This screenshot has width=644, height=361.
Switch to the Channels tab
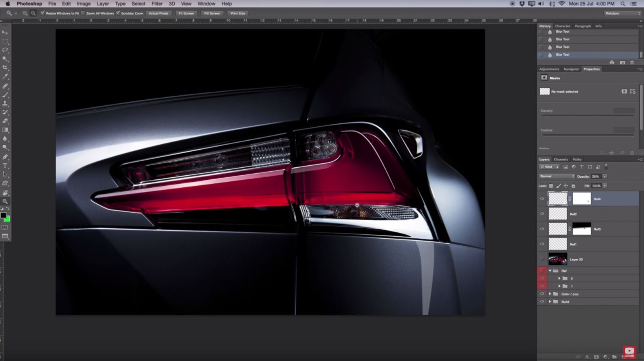click(561, 160)
